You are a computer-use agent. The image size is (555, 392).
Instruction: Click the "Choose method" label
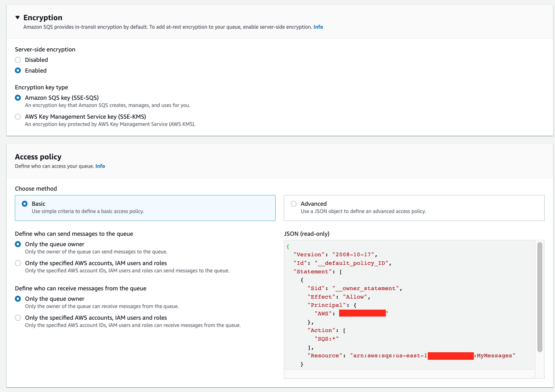pyautogui.click(x=36, y=189)
